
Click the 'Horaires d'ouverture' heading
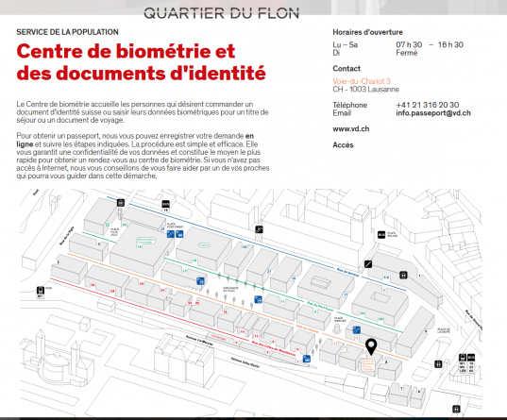click(x=367, y=32)
